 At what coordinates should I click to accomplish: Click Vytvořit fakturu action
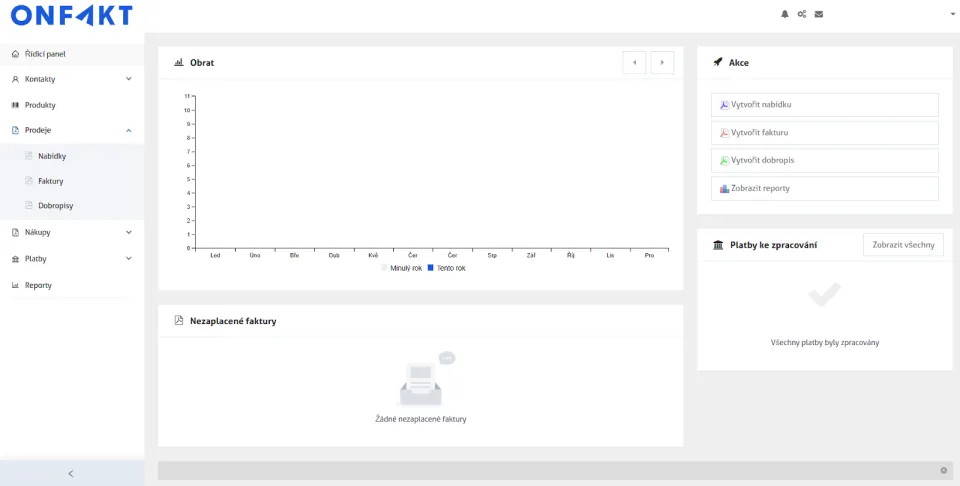coord(825,133)
